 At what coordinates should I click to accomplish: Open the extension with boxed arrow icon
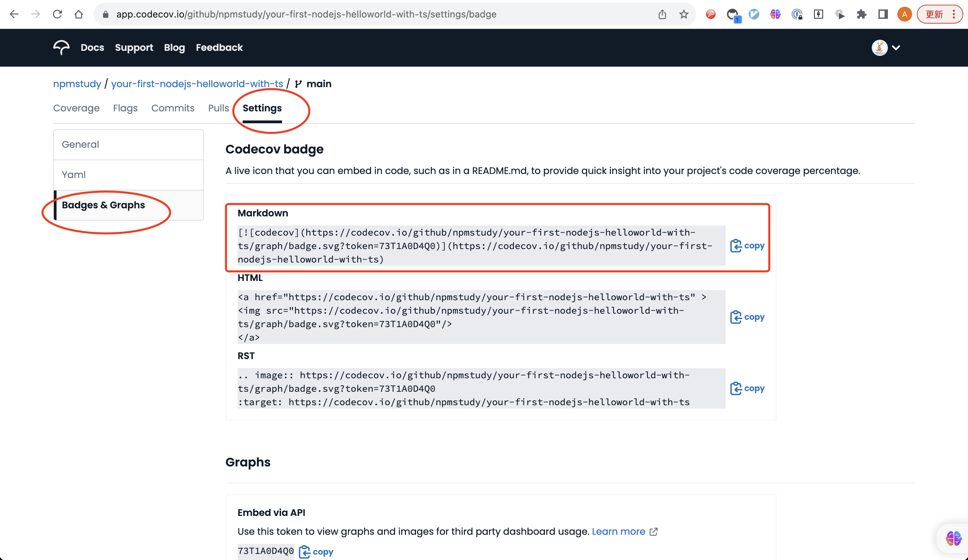pos(818,14)
